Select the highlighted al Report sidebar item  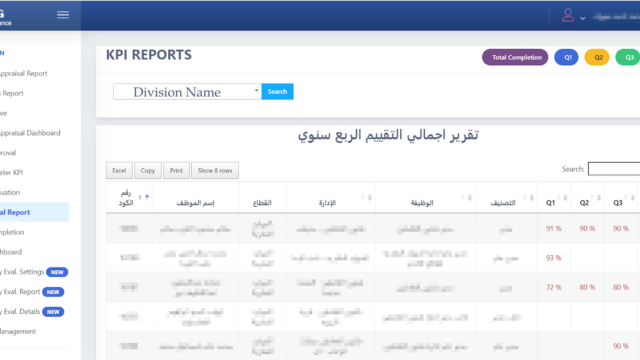tap(34, 212)
